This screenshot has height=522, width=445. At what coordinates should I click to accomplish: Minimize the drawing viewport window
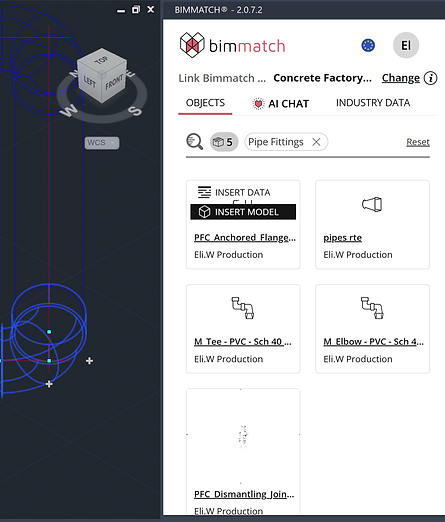point(121,11)
